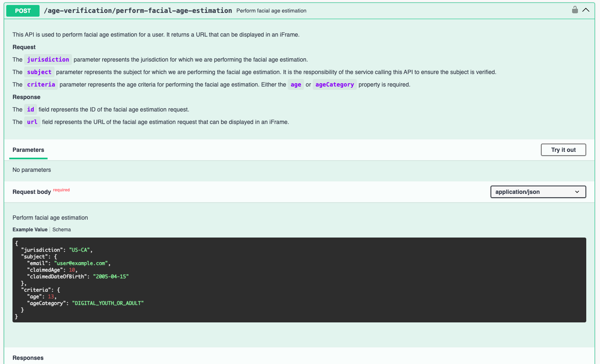Click the age property code tag
Viewport: 600px width, 364px height.
click(296, 84)
